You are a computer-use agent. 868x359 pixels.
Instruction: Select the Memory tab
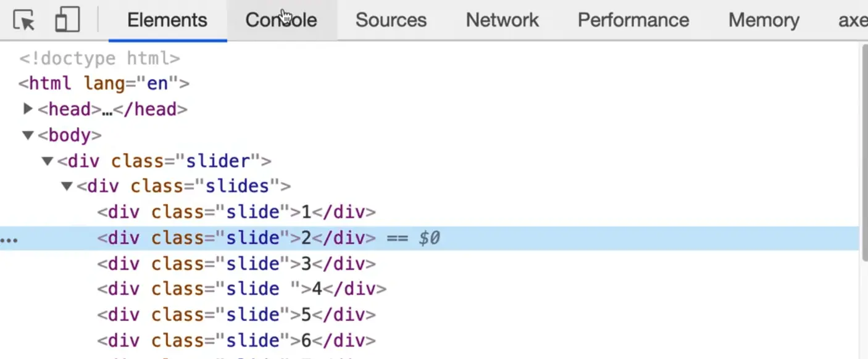tap(763, 20)
